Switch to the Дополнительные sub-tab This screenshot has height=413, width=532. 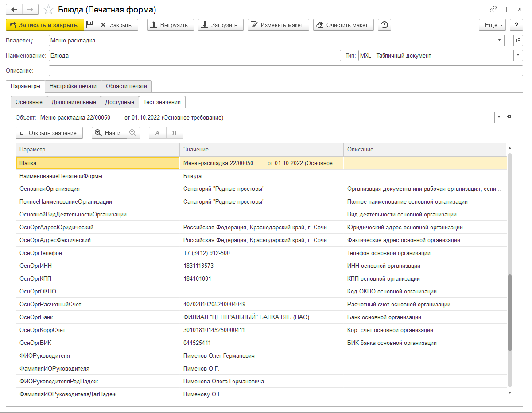pyautogui.click(x=74, y=102)
